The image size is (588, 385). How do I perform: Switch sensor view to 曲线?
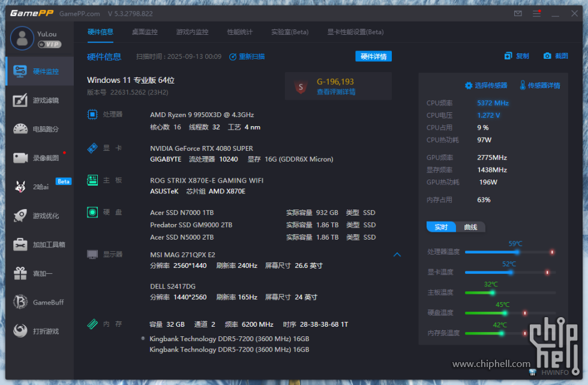coord(470,227)
